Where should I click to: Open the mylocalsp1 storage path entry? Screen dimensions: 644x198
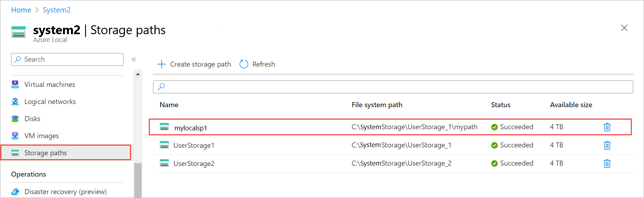point(191,128)
